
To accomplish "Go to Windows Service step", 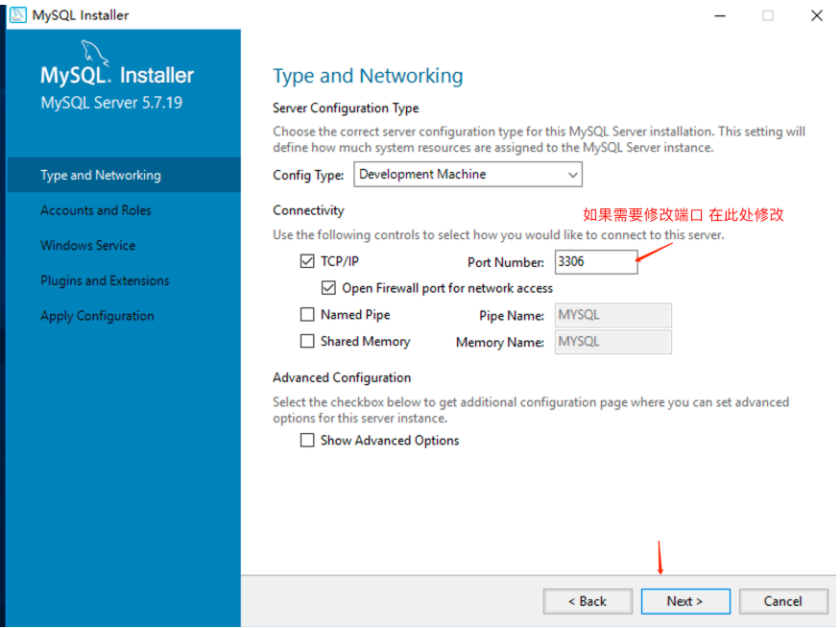I will [88, 246].
